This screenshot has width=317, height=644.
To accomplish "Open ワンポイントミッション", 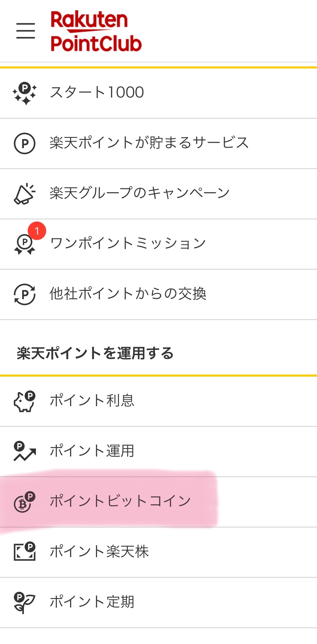I will click(128, 243).
